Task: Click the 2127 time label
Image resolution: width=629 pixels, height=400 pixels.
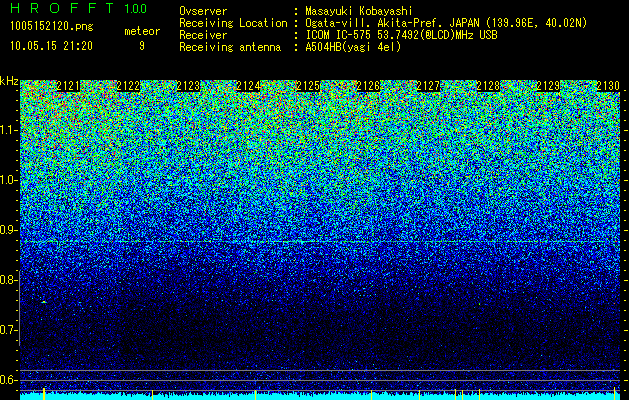Action: coord(428,86)
